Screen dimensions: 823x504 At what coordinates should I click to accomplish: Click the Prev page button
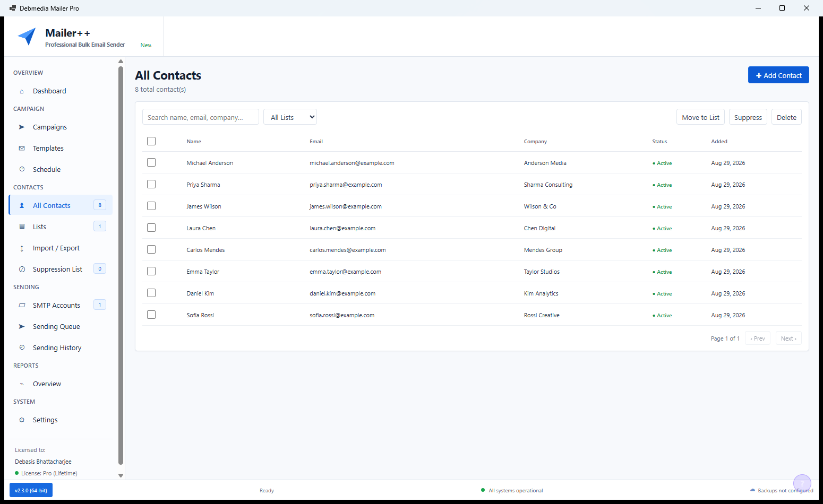coord(758,338)
